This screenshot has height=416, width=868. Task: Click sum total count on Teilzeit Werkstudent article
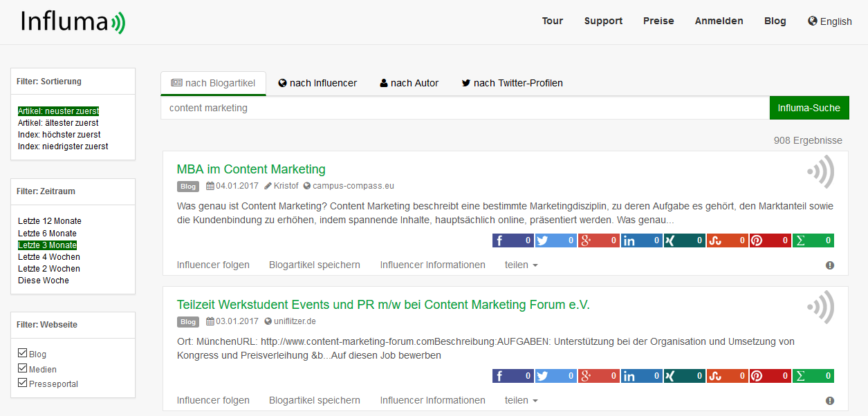[x=813, y=376]
